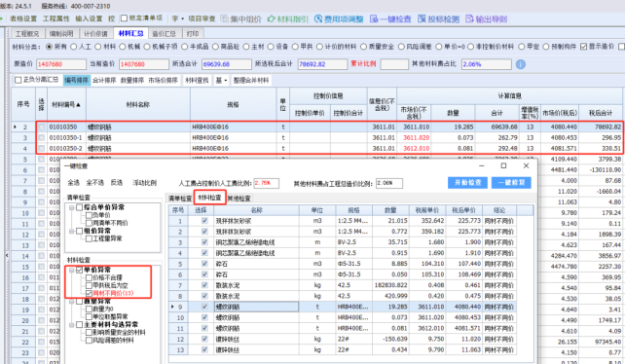The width and height of the screenshot is (625, 364).
Task: Switch to the 造价汇总 tab
Action: [165, 33]
